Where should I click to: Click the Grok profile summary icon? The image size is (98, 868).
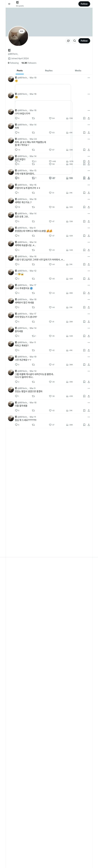[68, 41]
